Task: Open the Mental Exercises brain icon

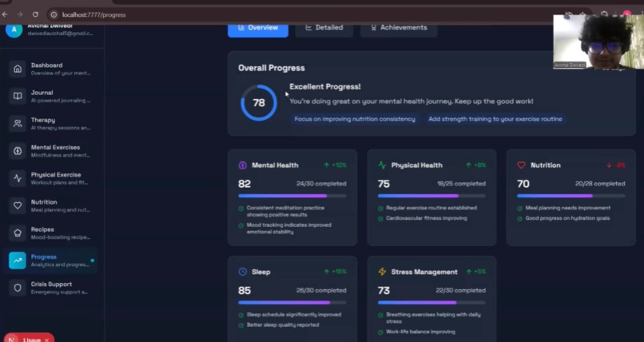Action: click(x=18, y=151)
